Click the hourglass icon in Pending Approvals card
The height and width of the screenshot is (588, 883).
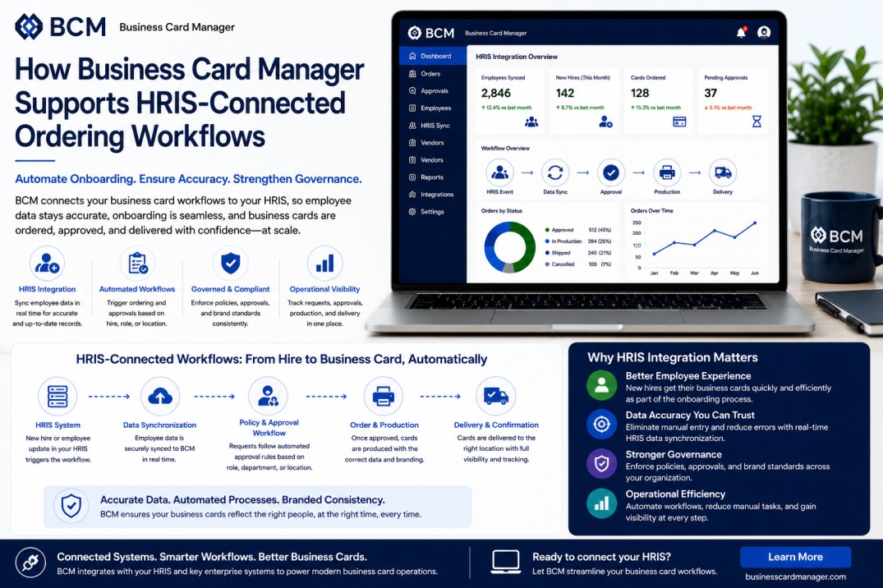tap(757, 121)
